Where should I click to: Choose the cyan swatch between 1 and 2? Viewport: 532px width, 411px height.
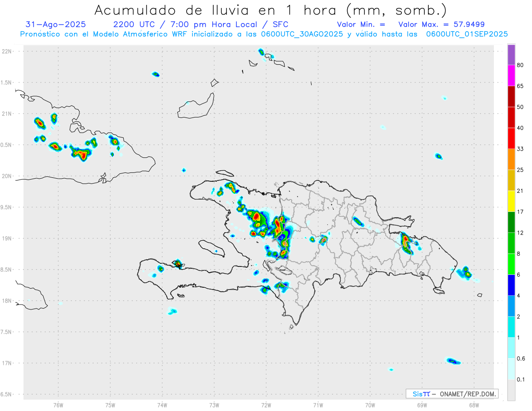(x=511, y=327)
